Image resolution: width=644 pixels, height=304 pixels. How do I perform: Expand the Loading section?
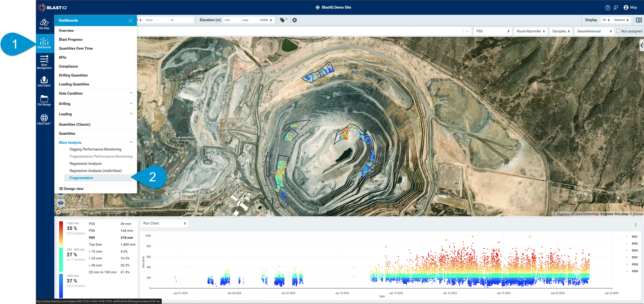tap(96, 114)
